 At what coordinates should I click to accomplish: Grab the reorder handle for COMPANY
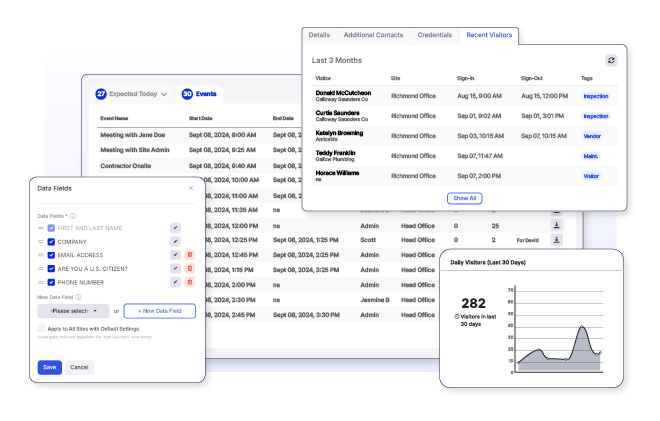tap(41, 242)
